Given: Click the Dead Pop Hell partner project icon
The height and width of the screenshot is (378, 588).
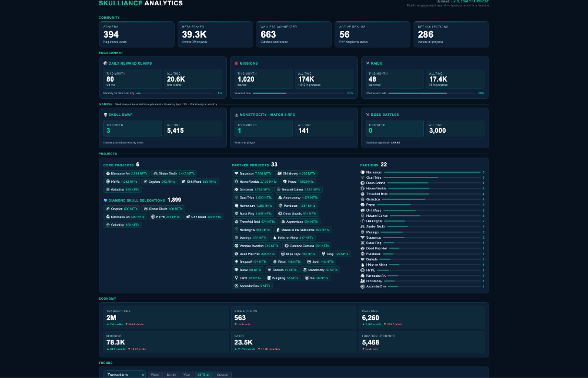Looking at the screenshot, I should tap(236, 254).
